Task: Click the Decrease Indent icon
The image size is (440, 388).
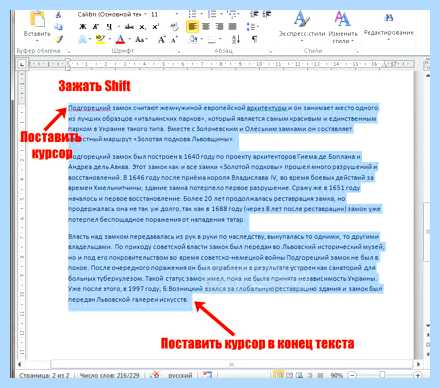Action: (254, 14)
